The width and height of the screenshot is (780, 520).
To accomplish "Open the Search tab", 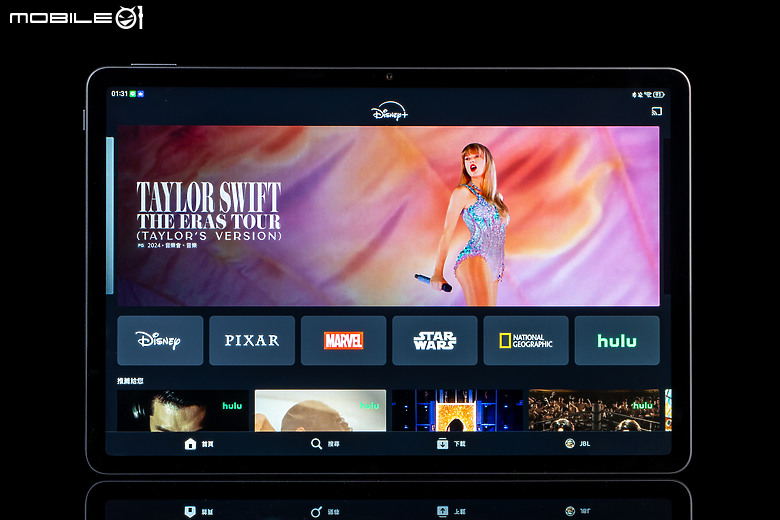I will pyautogui.click(x=325, y=443).
